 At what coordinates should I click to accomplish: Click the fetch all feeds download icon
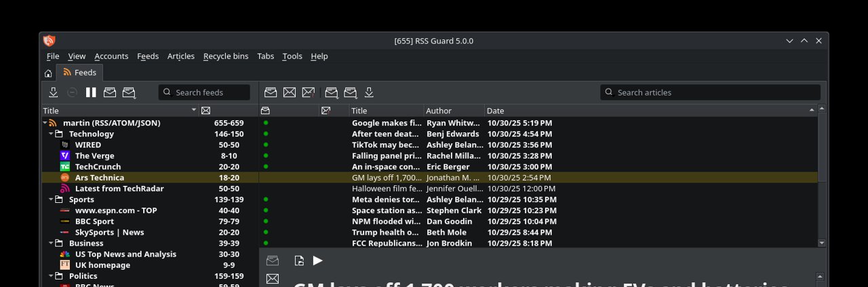click(54, 92)
